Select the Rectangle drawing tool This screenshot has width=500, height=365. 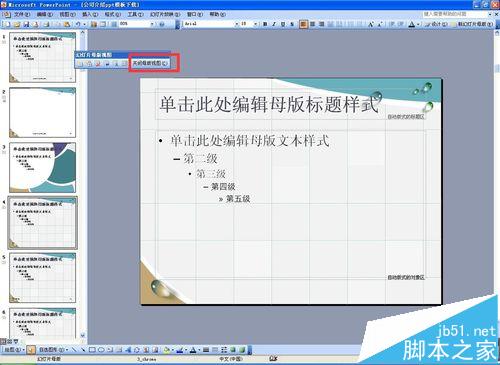pos(92,350)
